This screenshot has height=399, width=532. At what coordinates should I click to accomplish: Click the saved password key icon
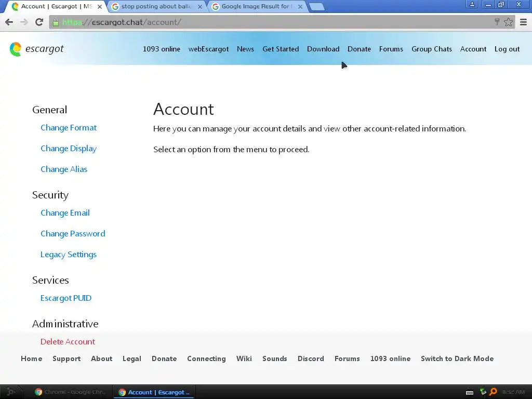[497, 22]
